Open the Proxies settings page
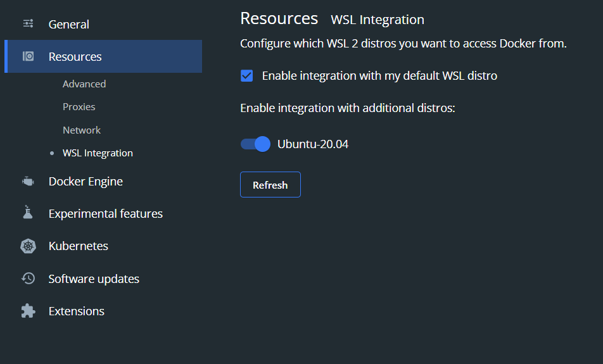Screen dimensions: 603x364 tap(79, 107)
